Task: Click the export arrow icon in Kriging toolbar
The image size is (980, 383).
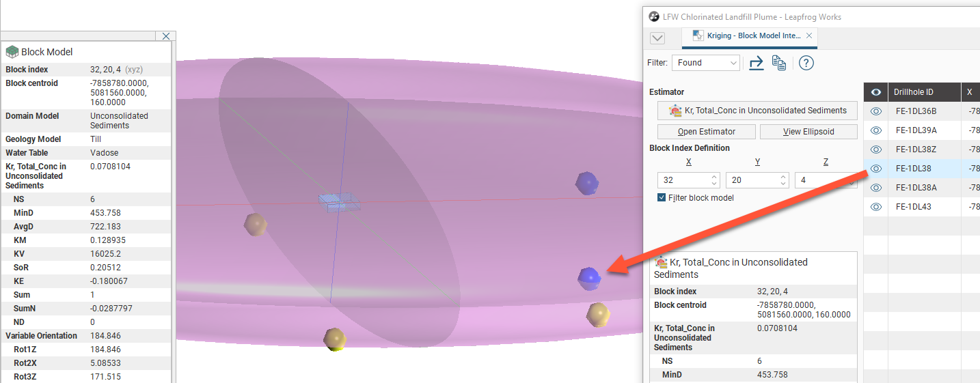Action: [x=756, y=63]
